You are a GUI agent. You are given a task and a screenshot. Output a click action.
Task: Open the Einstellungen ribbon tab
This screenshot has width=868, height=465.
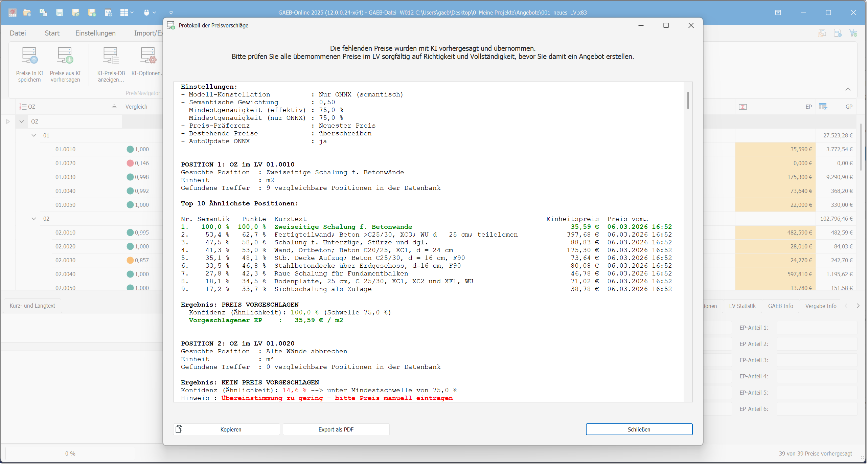(95, 33)
